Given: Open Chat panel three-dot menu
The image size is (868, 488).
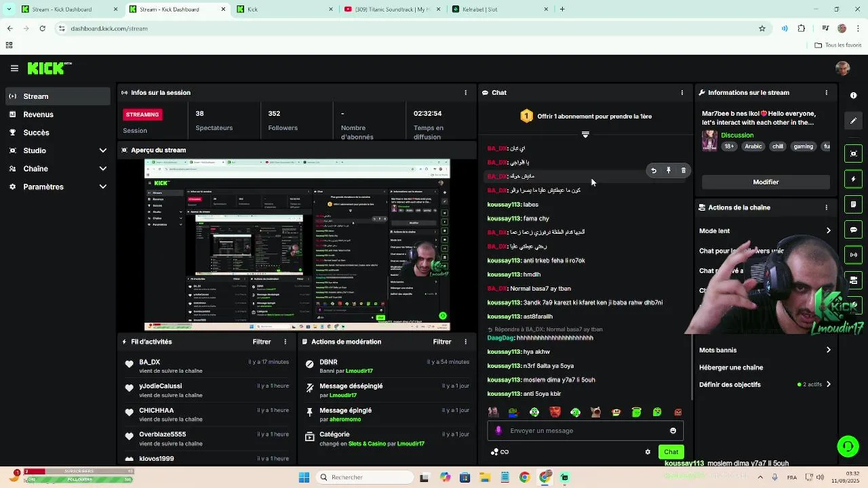Looking at the screenshot, I should click(x=682, y=93).
